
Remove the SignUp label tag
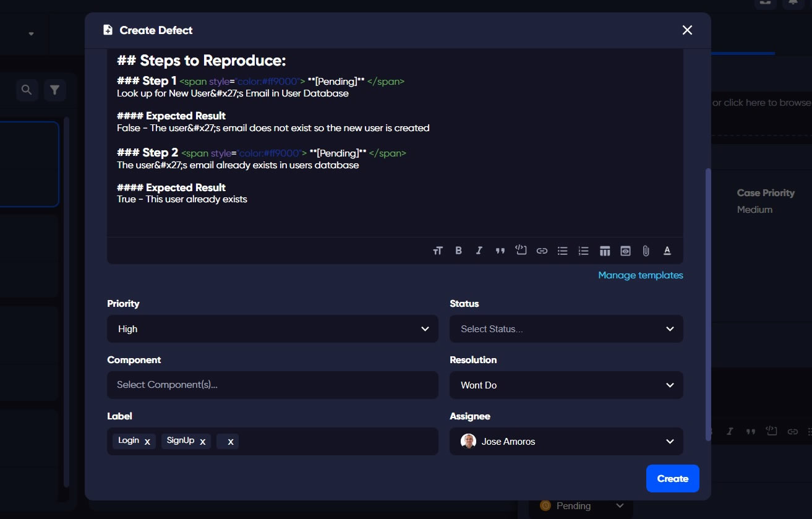[202, 442]
